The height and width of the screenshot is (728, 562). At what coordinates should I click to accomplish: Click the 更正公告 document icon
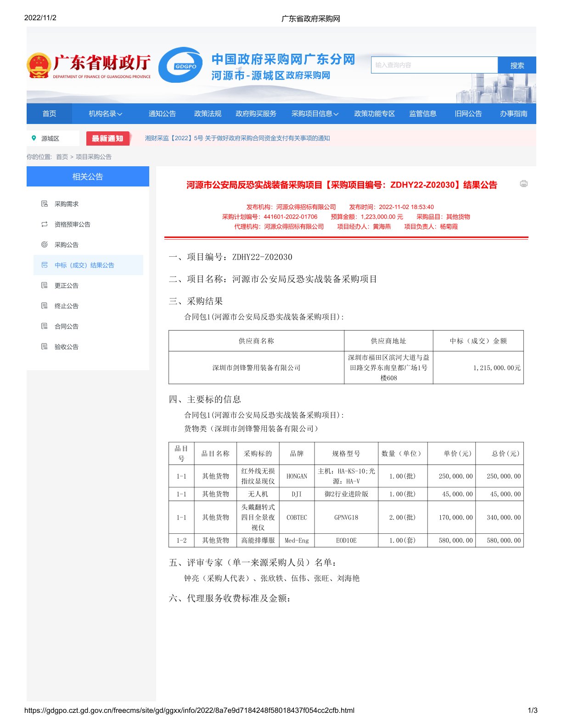[x=45, y=285]
